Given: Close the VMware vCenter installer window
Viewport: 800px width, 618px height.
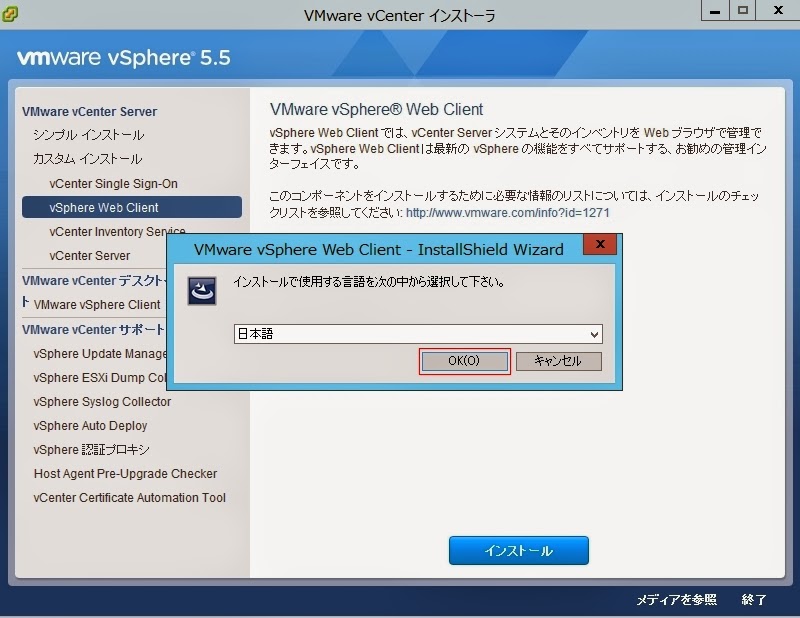Looking at the screenshot, I should pos(778,10).
